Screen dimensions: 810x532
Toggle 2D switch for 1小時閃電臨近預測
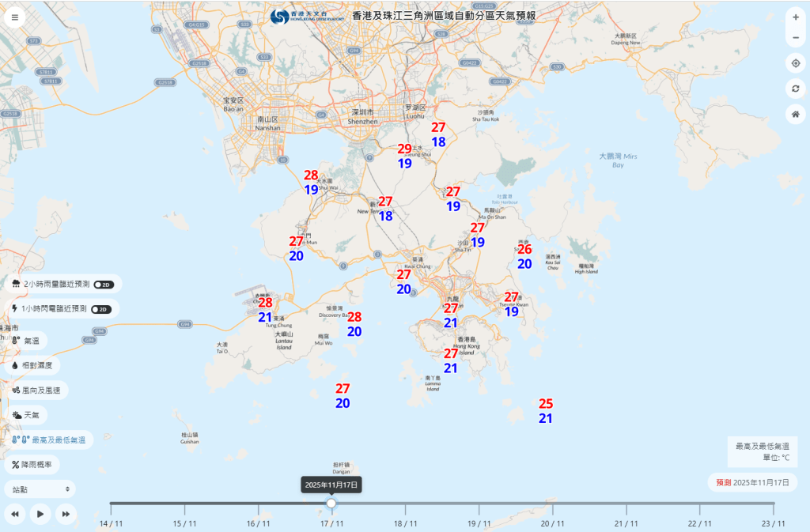[x=101, y=309]
